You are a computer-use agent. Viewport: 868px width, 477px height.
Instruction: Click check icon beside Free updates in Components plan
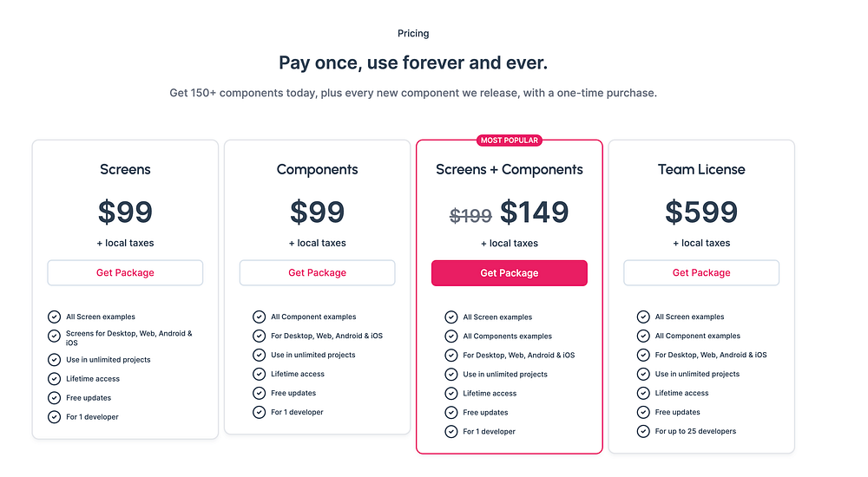click(x=259, y=393)
